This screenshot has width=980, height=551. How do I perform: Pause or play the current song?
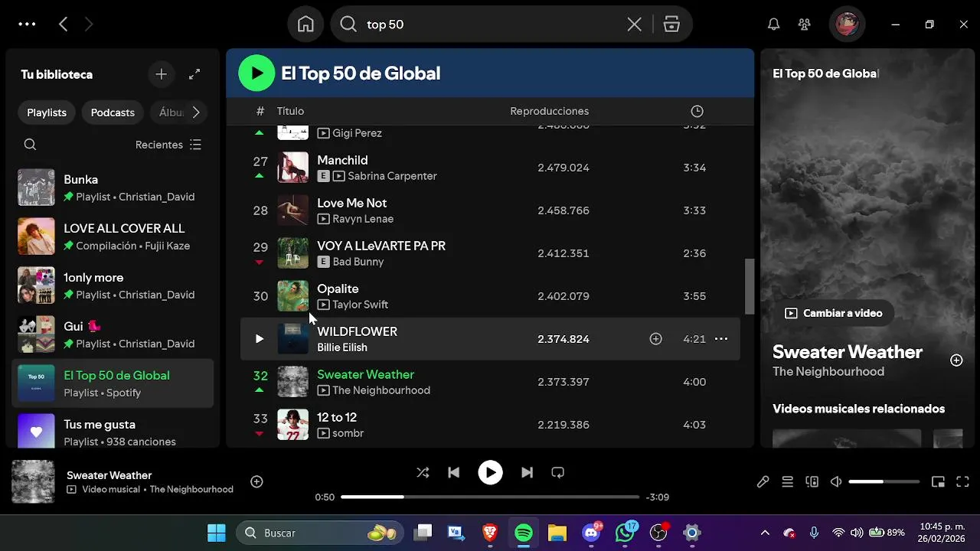[x=490, y=473]
